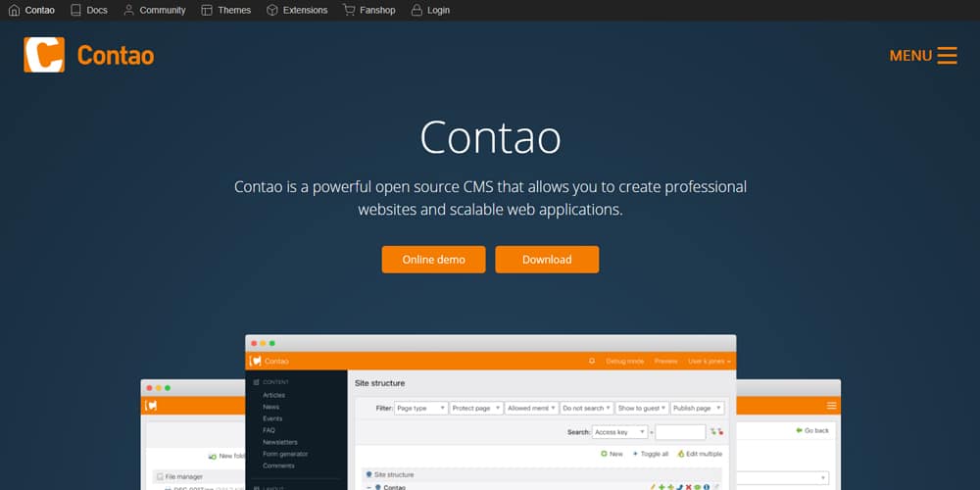Image resolution: width=980 pixels, height=490 pixels.
Task: Open the Allowed members filter dropdown
Action: (x=531, y=408)
